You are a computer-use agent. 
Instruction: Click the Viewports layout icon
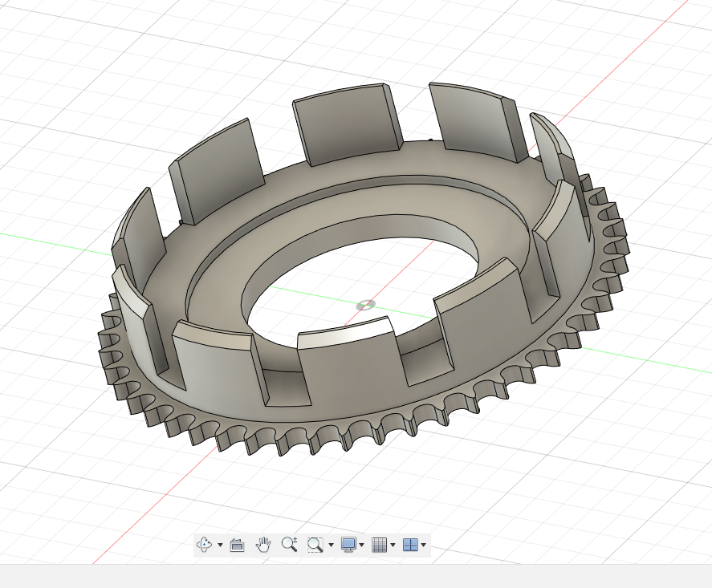coord(410,545)
